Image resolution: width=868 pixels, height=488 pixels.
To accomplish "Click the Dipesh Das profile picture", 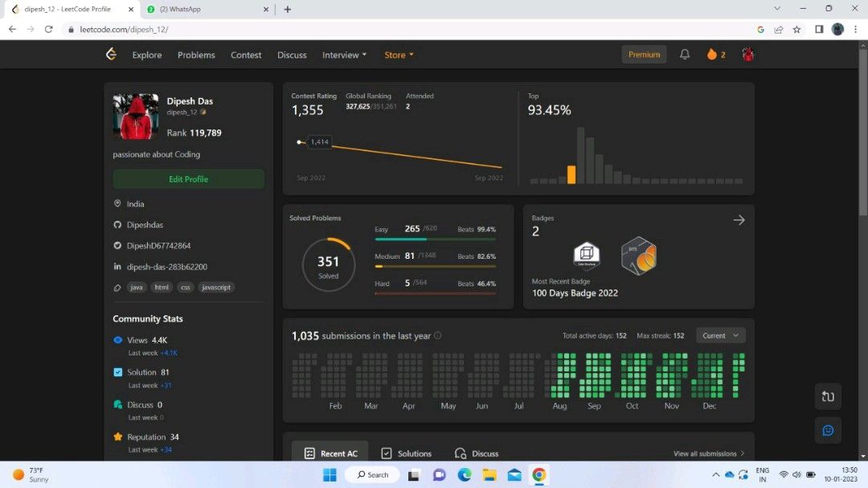I will tap(136, 117).
